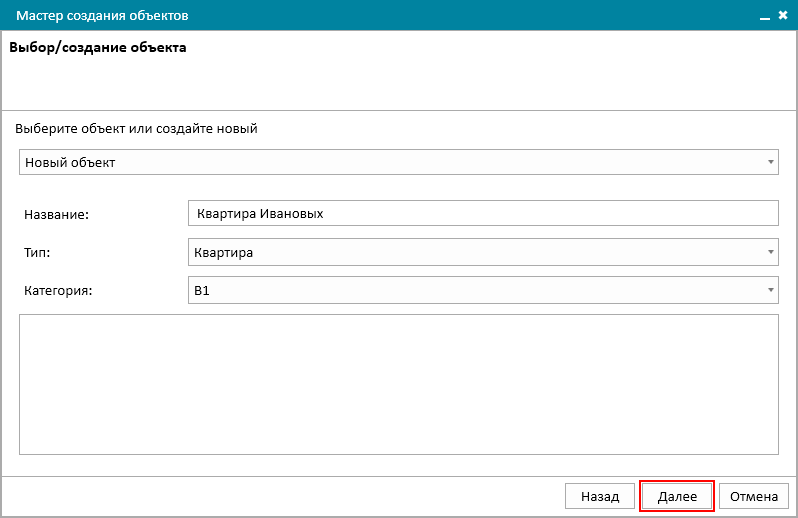The width and height of the screenshot is (798, 518).
Task: Click the 'Категория:' label
Action: 58,291
